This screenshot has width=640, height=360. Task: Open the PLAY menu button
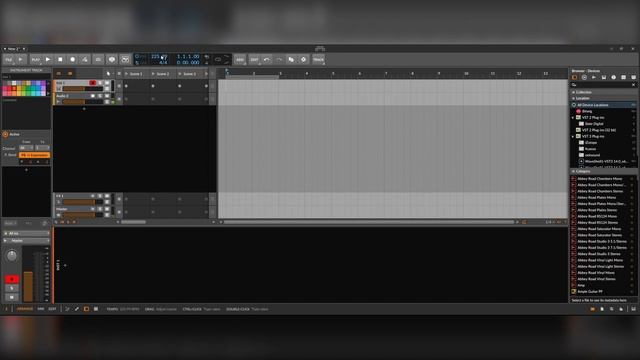point(36,60)
